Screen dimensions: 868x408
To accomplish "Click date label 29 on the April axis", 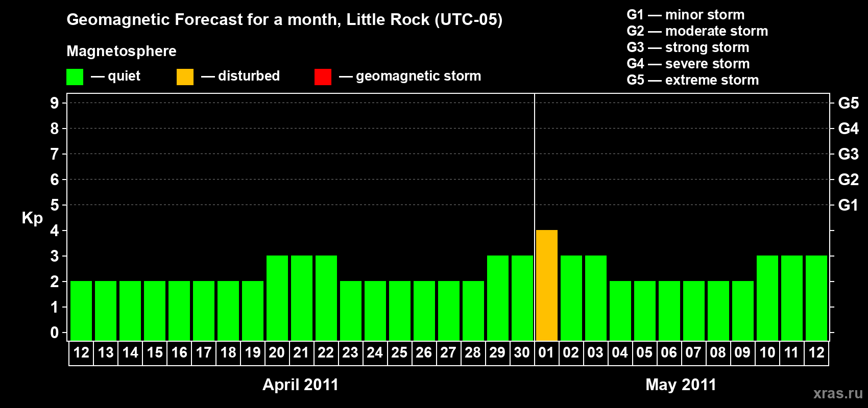I will [x=497, y=353].
